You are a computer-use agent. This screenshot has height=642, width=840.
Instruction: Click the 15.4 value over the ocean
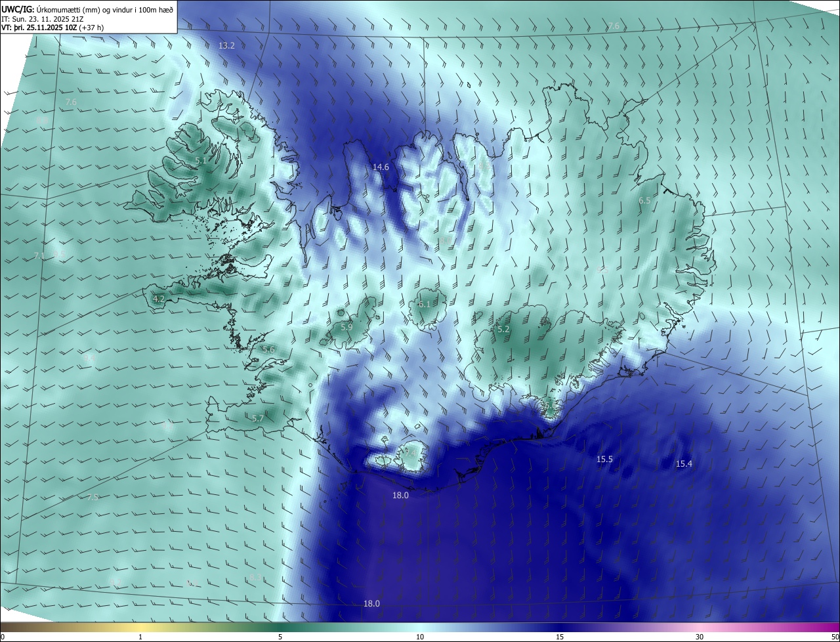pos(684,464)
